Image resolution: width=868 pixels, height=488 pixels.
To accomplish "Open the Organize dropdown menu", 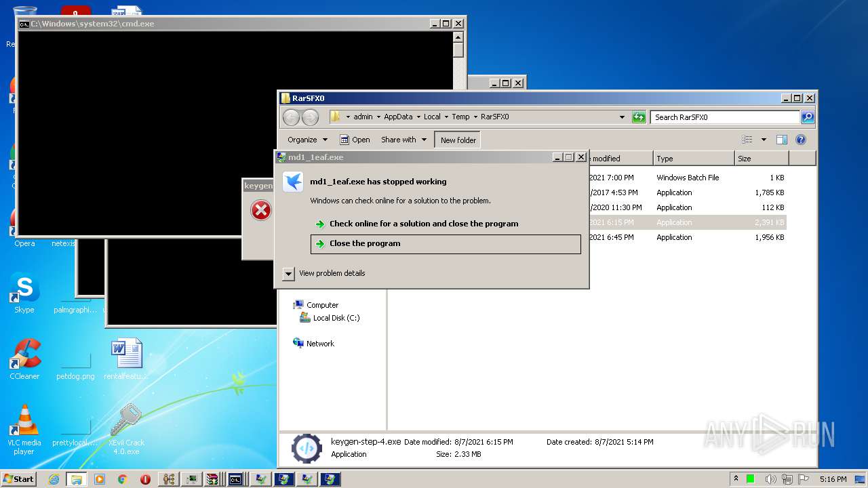I will [307, 140].
